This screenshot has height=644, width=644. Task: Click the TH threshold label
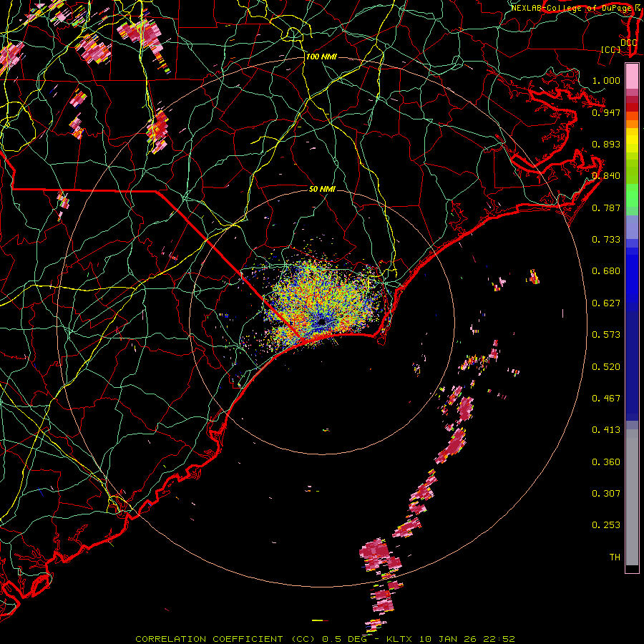coord(615,557)
